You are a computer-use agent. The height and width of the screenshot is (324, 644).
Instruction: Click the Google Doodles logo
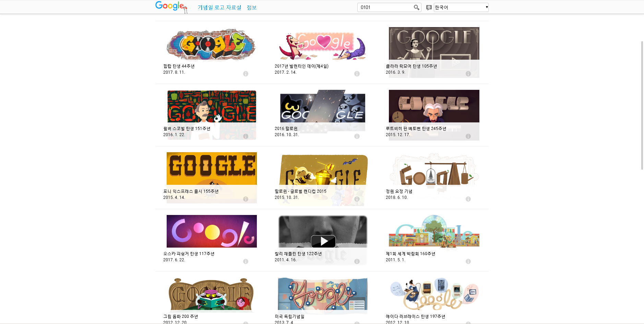tap(171, 7)
